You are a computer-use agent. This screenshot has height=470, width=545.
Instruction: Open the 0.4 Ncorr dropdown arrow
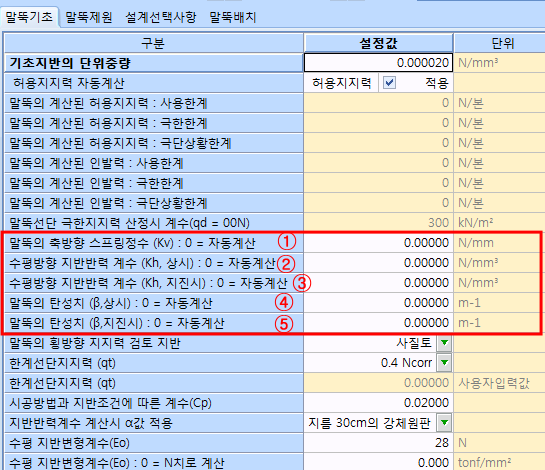[x=444, y=363]
